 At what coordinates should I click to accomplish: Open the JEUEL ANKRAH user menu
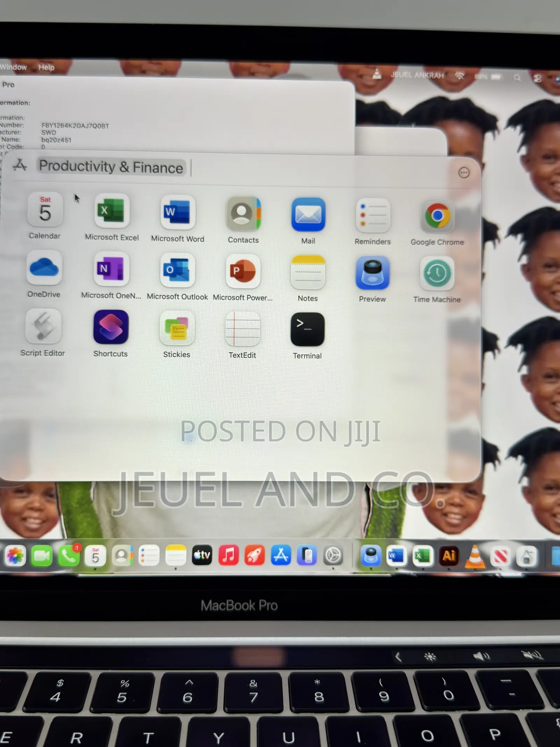(x=417, y=75)
